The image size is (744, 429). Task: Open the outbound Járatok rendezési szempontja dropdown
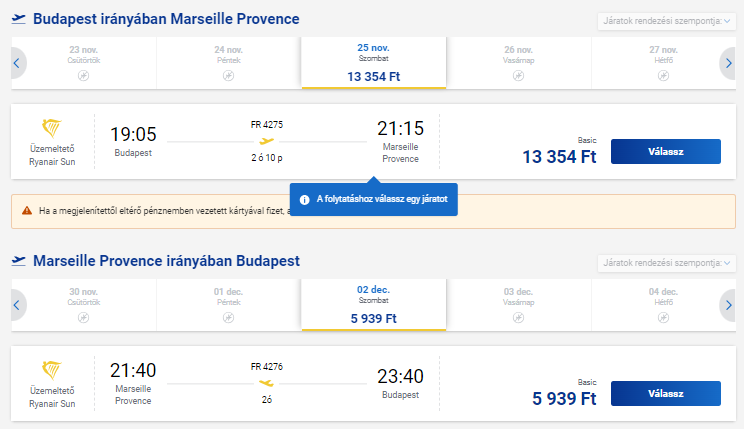pos(667,21)
